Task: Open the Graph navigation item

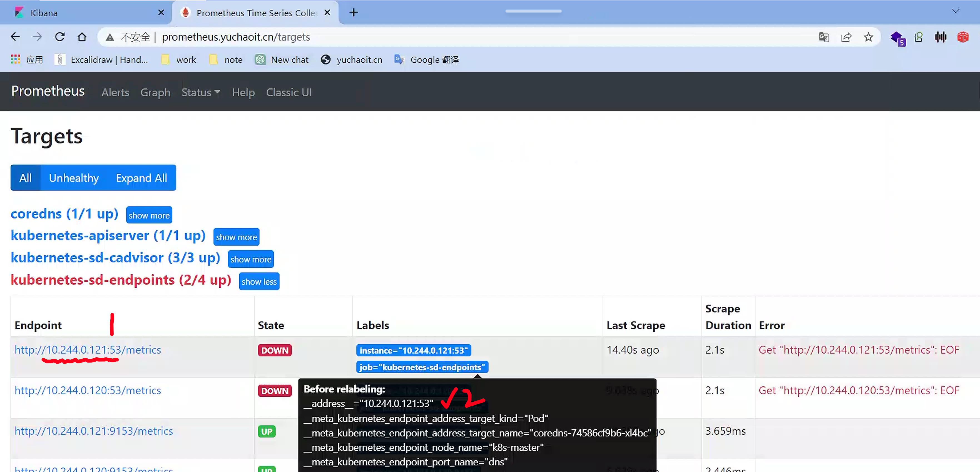Action: [155, 92]
